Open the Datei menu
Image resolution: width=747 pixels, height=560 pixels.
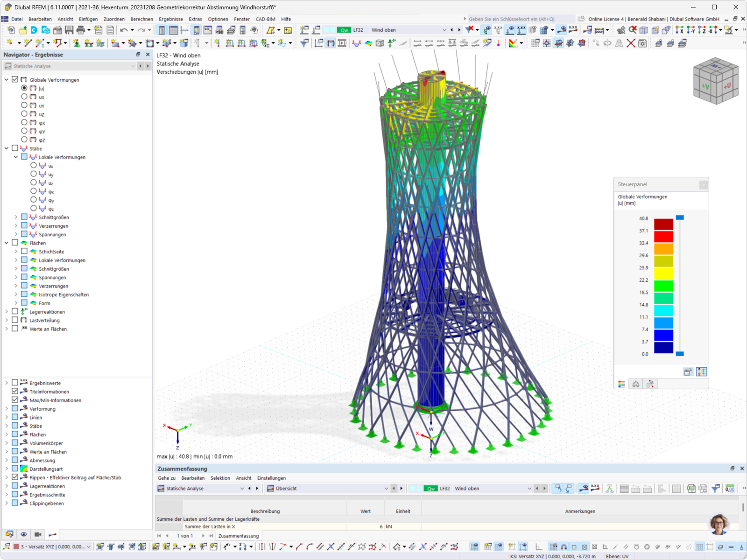[17, 19]
